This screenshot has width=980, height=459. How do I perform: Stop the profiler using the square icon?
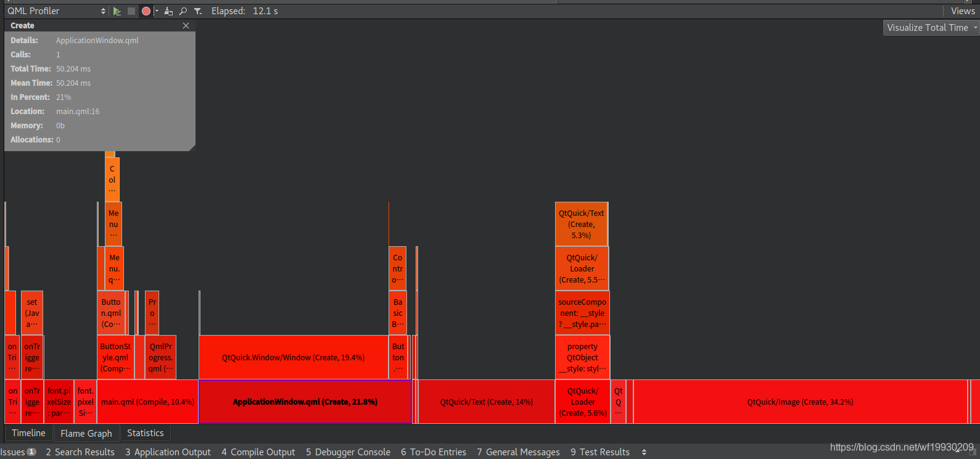pyautogui.click(x=131, y=11)
